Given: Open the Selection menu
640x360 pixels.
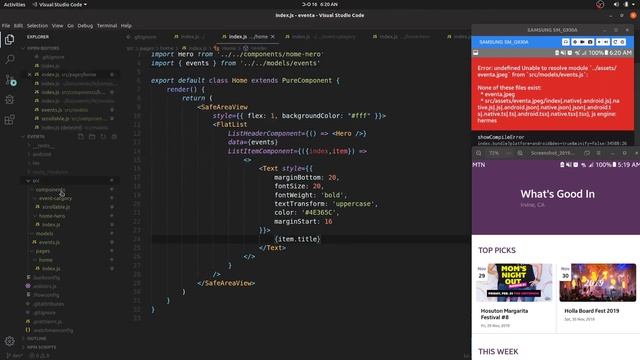Looking at the screenshot, I should click(x=37, y=25).
